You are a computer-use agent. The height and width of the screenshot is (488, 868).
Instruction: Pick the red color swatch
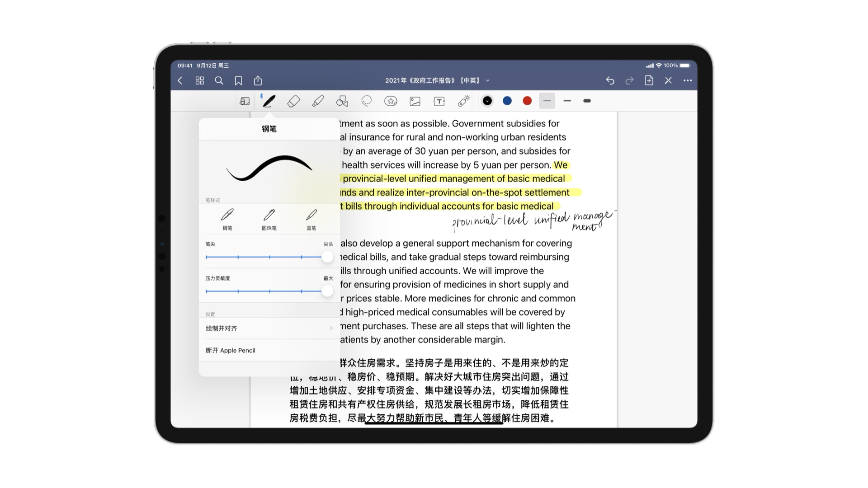(527, 101)
